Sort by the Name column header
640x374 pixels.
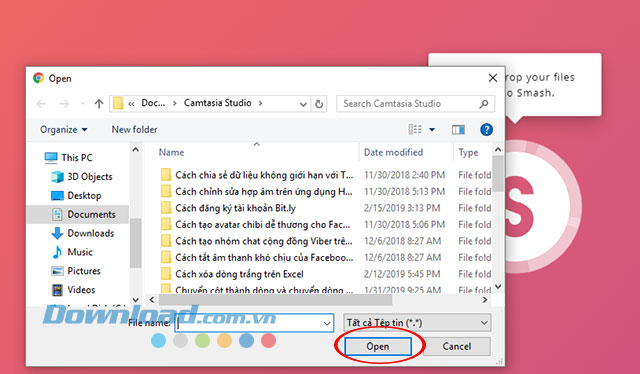[x=171, y=152]
